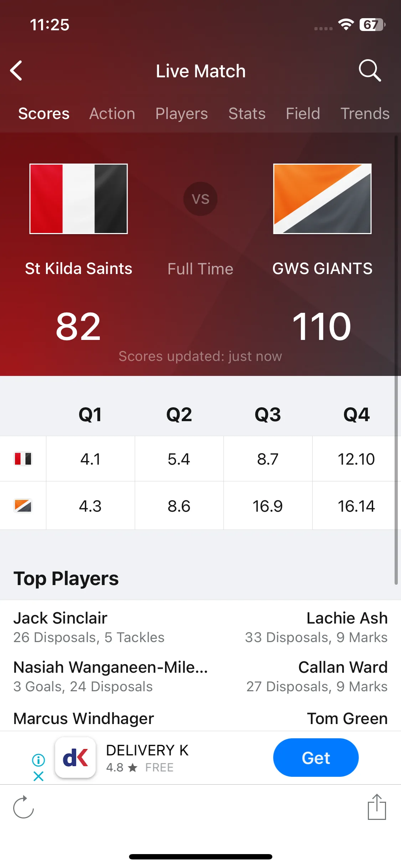Tap the St Kilda Saints flag

point(78,199)
